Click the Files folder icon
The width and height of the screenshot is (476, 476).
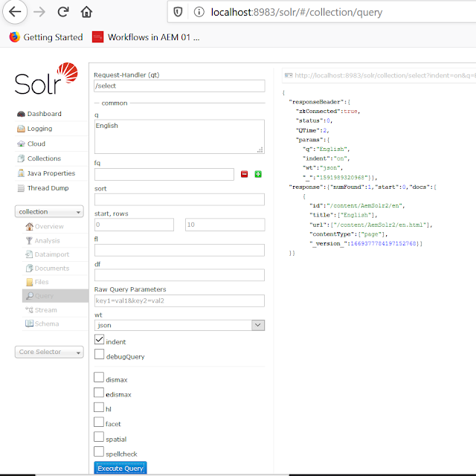(x=30, y=282)
